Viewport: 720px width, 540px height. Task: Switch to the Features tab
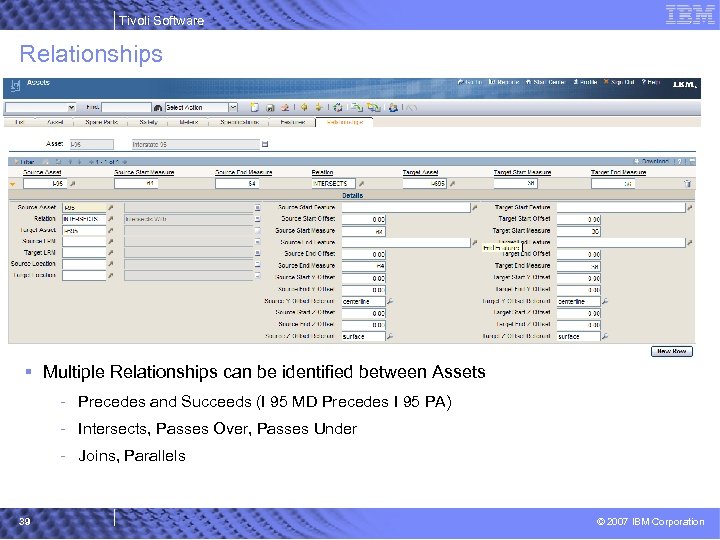point(292,122)
